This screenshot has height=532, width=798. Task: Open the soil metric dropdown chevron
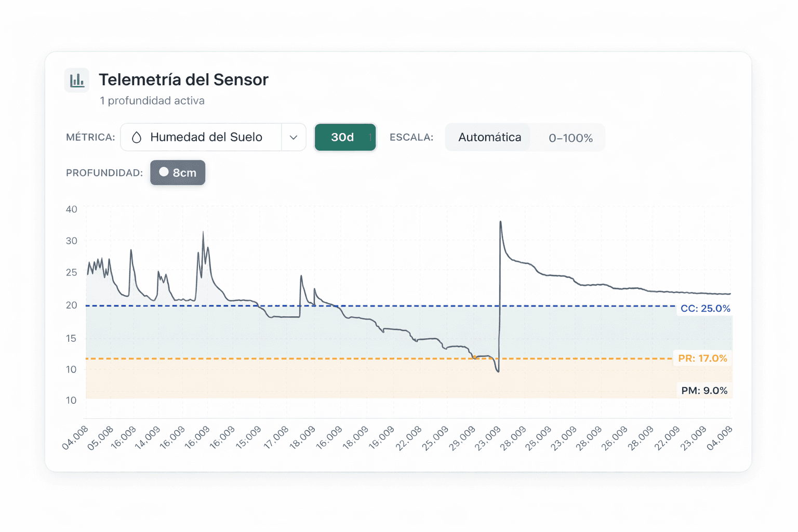coord(294,137)
